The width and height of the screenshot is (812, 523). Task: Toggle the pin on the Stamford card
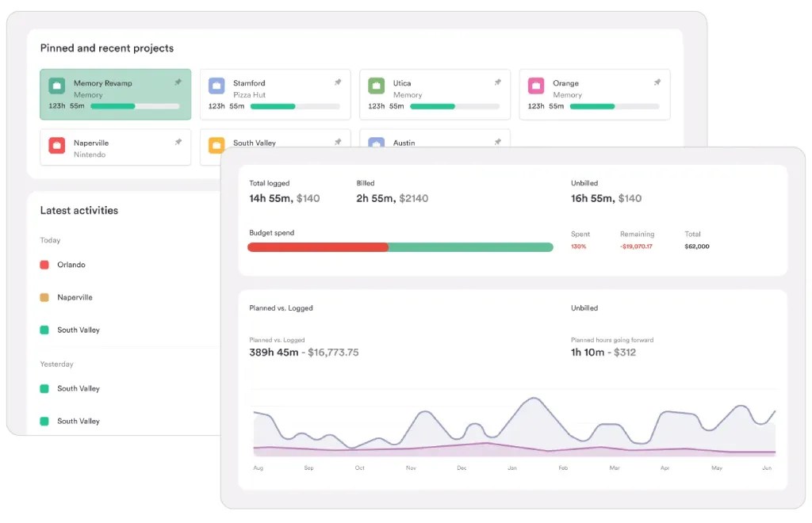tap(339, 82)
